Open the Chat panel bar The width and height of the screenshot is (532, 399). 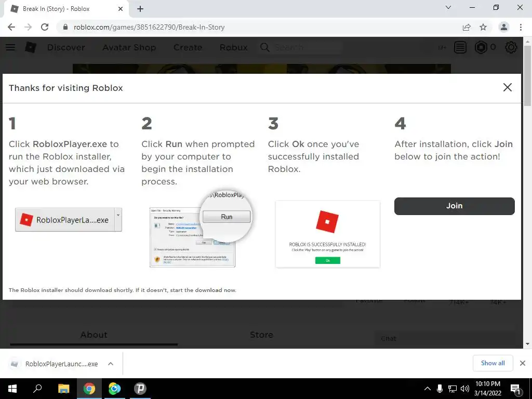(445, 339)
